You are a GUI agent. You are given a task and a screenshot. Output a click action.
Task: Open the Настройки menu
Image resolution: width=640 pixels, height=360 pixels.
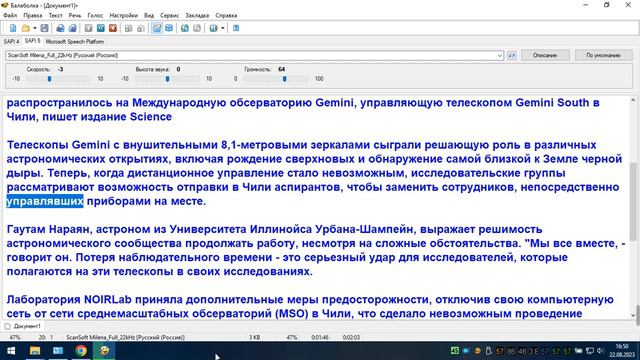(x=124, y=15)
